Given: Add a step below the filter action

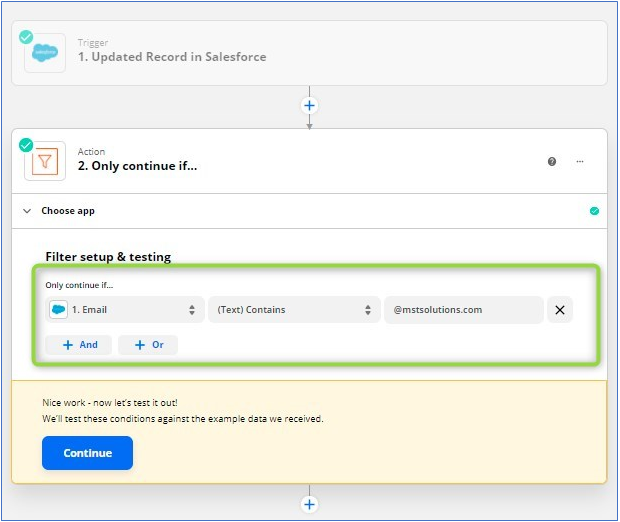Looking at the screenshot, I should (x=310, y=504).
